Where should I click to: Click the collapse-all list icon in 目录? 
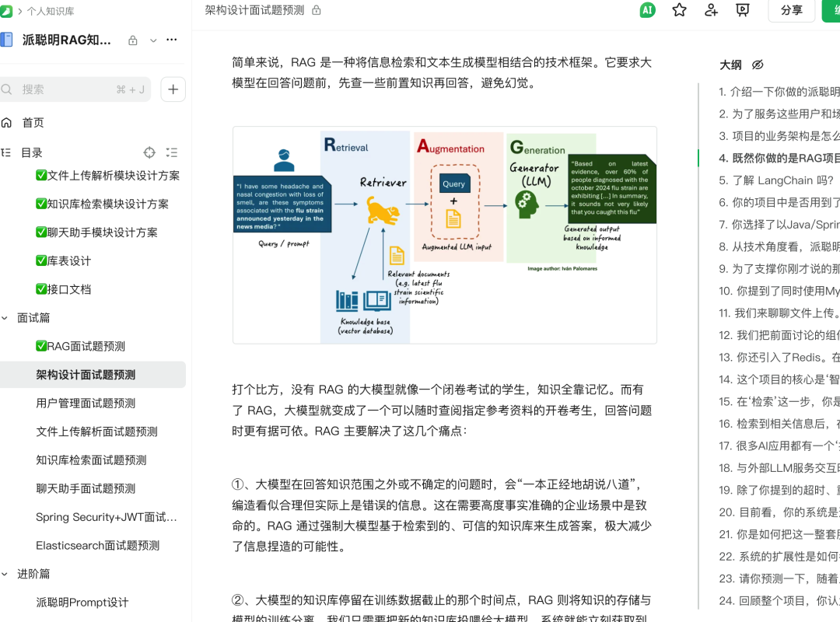tap(172, 152)
